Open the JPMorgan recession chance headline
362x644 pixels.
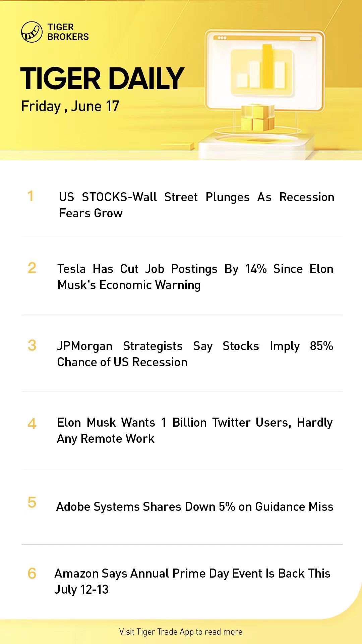pyautogui.click(x=195, y=354)
